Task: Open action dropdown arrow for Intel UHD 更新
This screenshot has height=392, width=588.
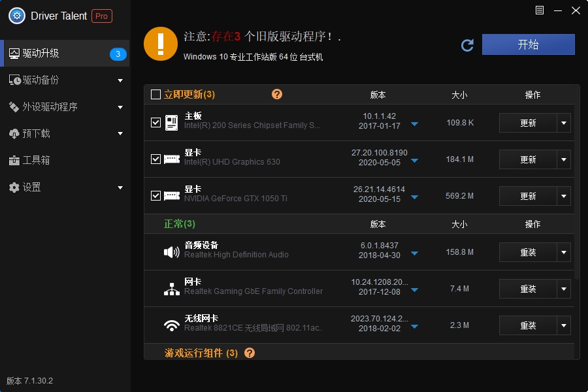Action: coord(564,159)
